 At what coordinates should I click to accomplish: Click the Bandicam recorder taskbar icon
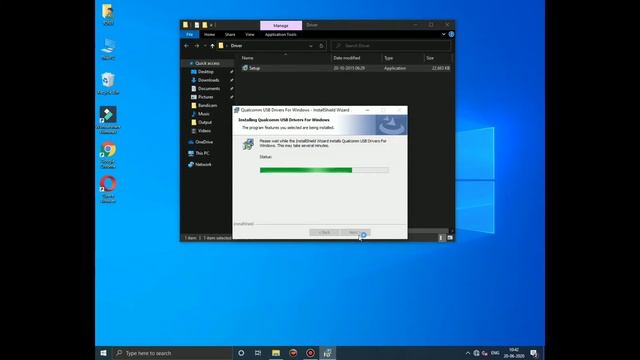pos(310,353)
